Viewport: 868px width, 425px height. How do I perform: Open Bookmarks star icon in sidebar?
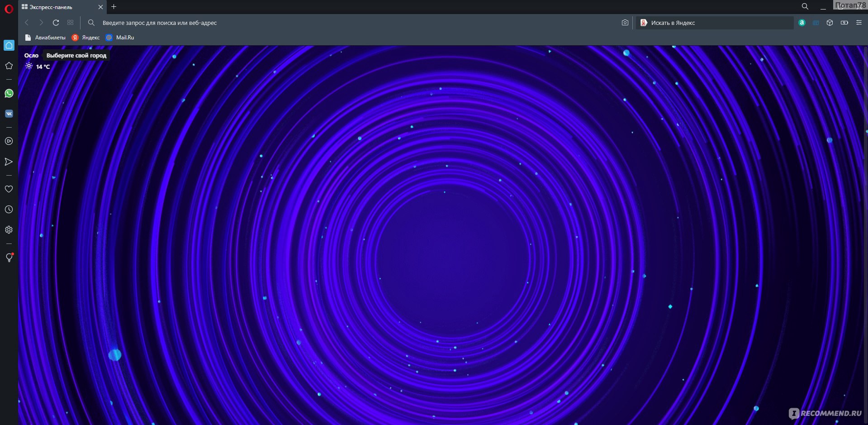(9, 66)
